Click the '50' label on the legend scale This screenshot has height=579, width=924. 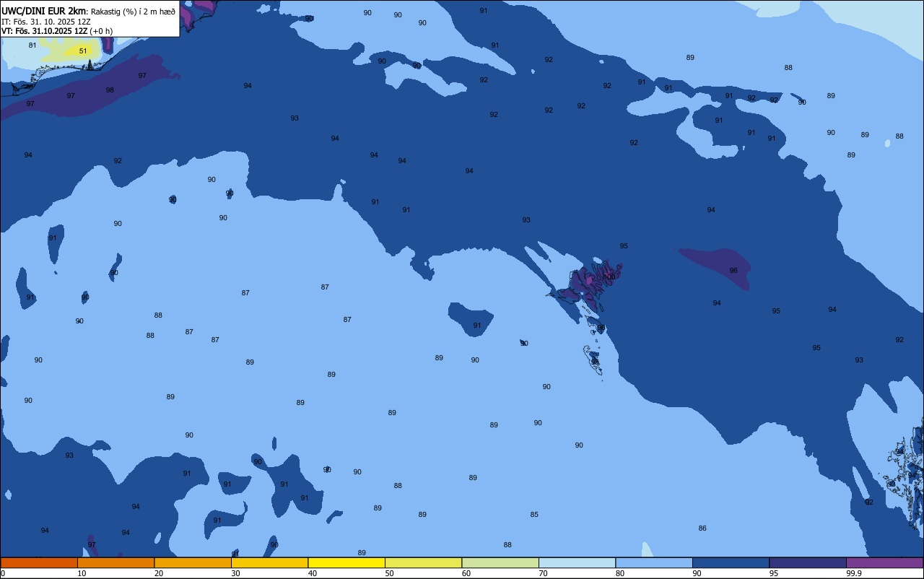click(389, 573)
